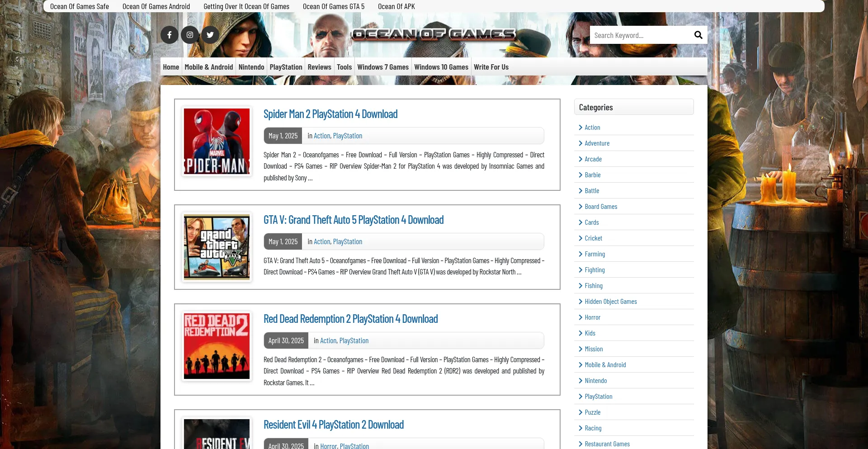
Task: Click the Search Keyword input field
Action: click(x=640, y=35)
